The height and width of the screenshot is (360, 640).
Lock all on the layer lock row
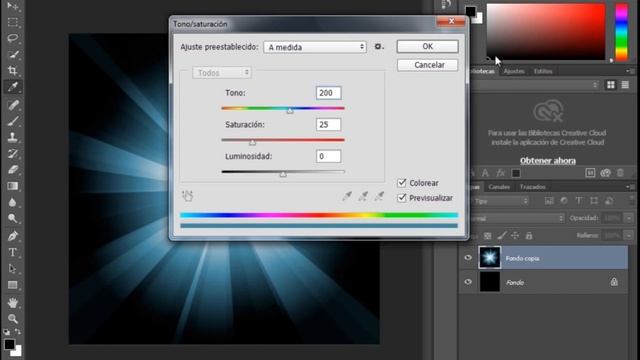point(529,236)
